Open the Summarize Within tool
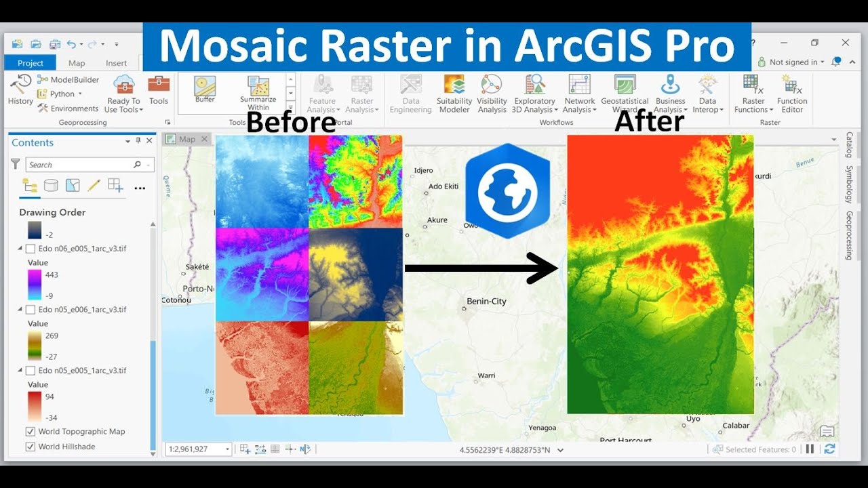 pyautogui.click(x=258, y=94)
